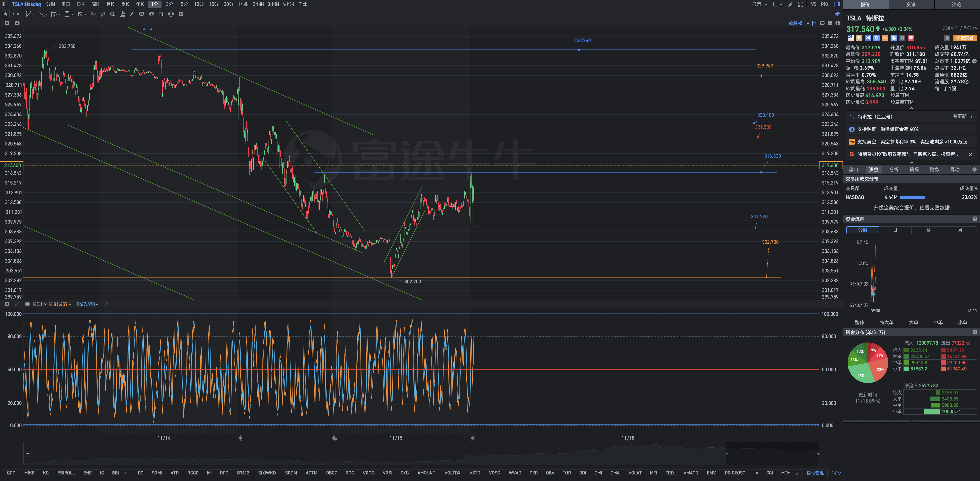Click the zoom-out minus circle icon
The height and width of the screenshot is (481, 980).
coord(830,23)
